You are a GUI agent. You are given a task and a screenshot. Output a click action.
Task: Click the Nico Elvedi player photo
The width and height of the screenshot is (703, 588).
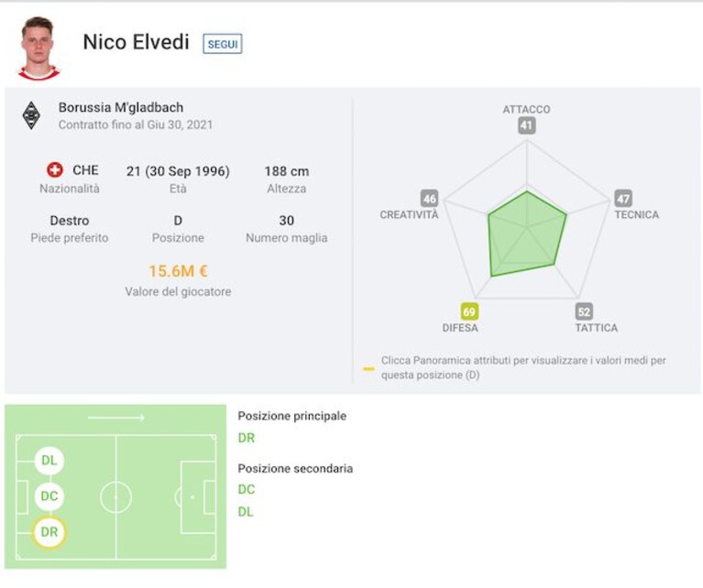pos(38,49)
